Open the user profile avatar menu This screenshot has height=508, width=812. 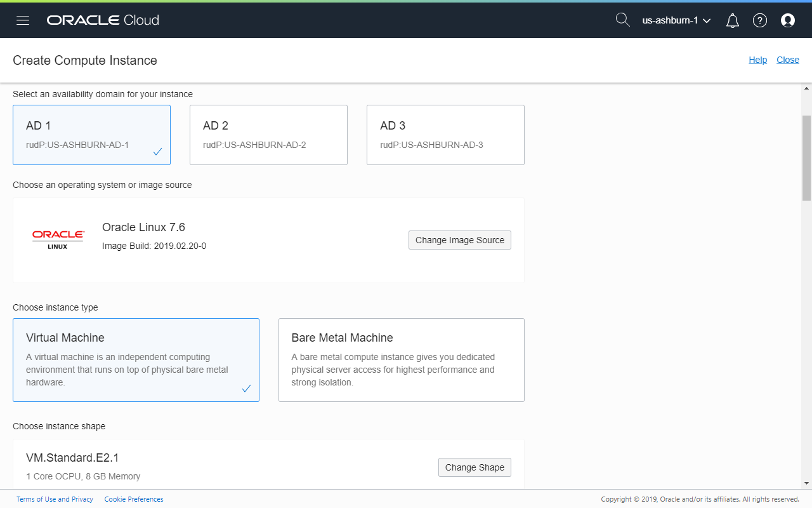[x=788, y=20]
